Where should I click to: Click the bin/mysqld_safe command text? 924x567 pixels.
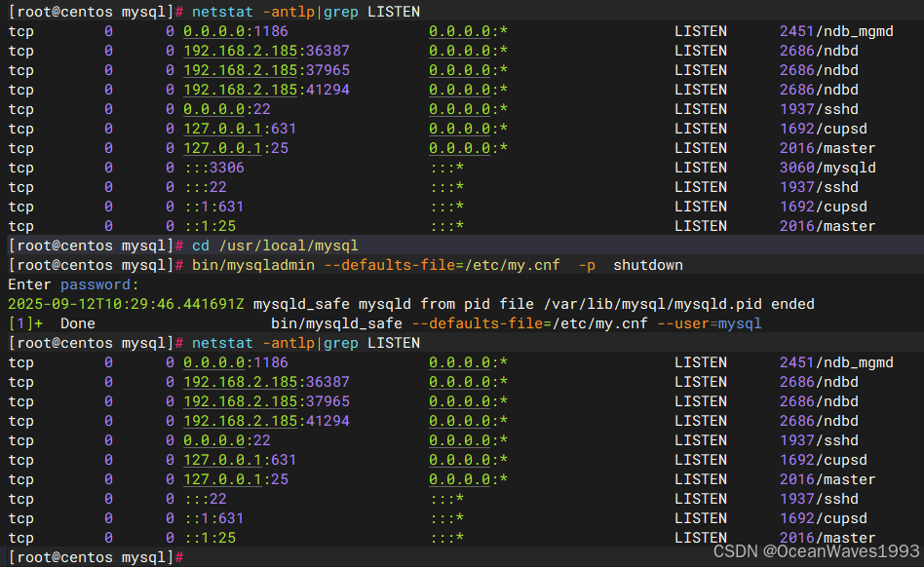pyautogui.click(x=336, y=323)
